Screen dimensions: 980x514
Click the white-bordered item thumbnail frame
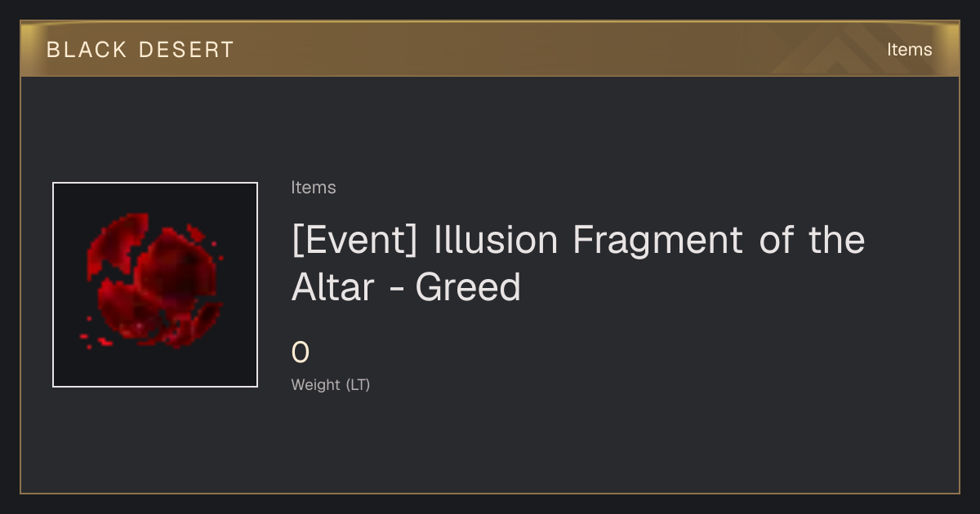[155, 285]
